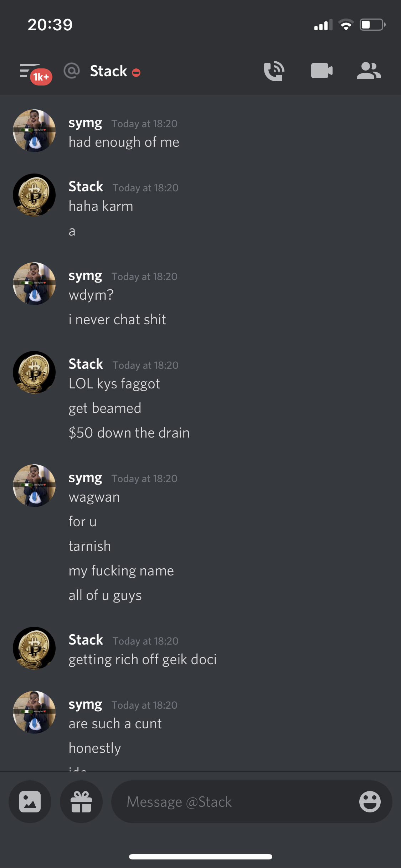Viewport: 401px width, 868px height.
Task: Select the message "i never chat shit"
Action: 117,320
